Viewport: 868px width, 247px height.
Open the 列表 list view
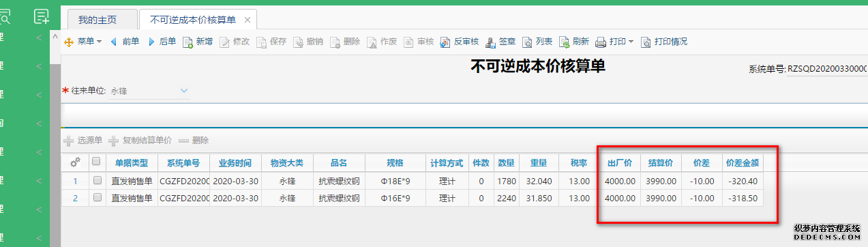pyautogui.click(x=537, y=42)
